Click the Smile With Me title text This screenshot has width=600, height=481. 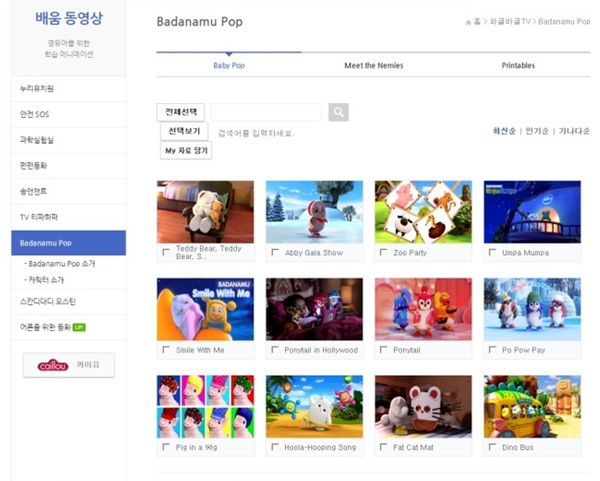pos(200,350)
